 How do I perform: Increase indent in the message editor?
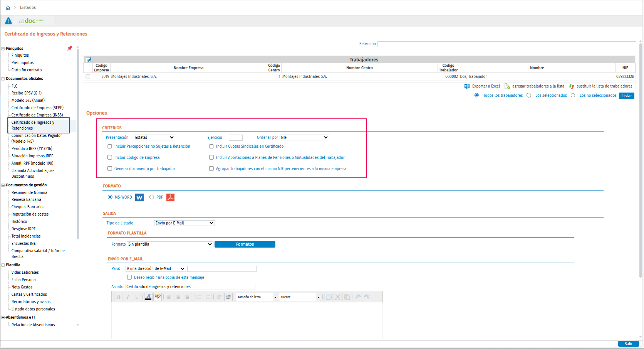(228, 297)
